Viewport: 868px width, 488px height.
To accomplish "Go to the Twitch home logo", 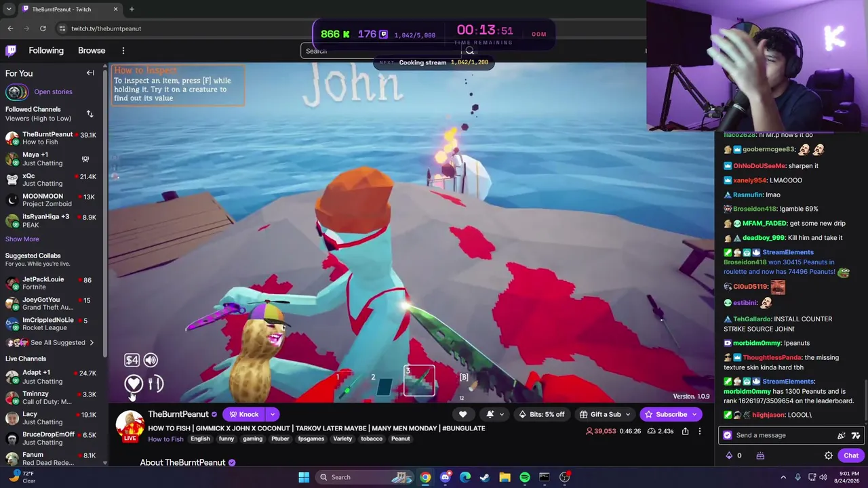I will pos(11,50).
